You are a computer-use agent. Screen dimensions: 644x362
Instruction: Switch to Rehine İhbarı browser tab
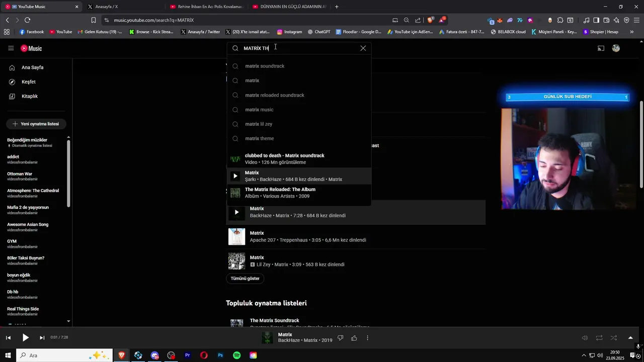click(206, 7)
